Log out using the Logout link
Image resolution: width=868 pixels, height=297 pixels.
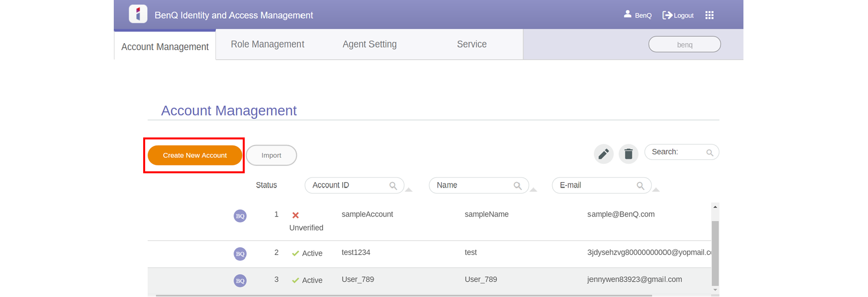click(678, 15)
